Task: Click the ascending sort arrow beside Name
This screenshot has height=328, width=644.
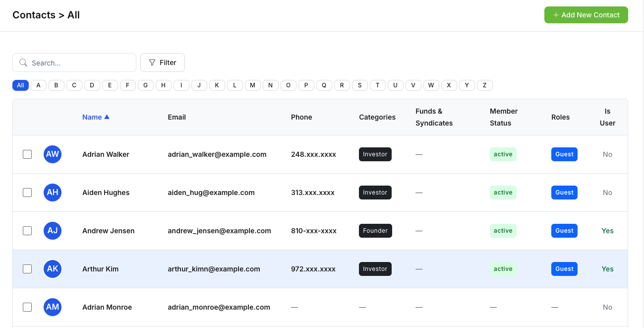Action: click(x=107, y=117)
